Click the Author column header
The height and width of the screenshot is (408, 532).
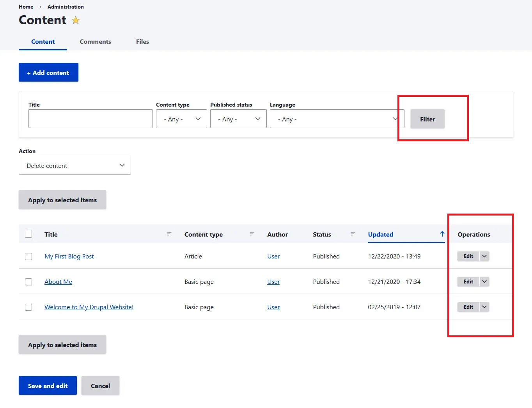[x=277, y=234]
